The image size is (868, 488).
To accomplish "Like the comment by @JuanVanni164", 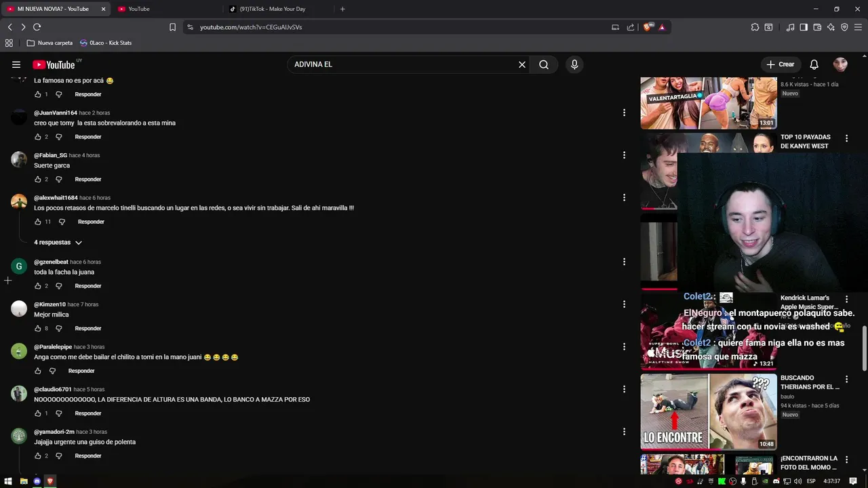I will tap(38, 137).
